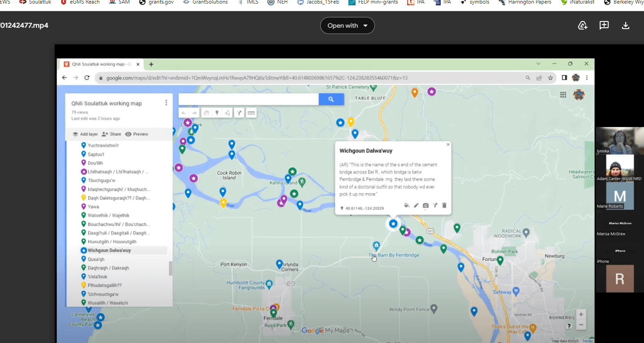Select the Draw a line tool

tap(228, 113)
